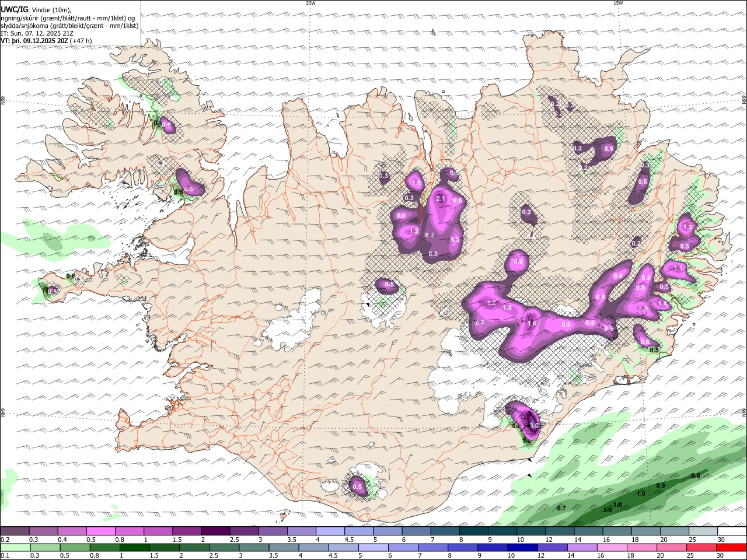Screen dimensions: 747x560
Task: Click the black 0.9 rain value over the sea
Action: click(661, 486)
